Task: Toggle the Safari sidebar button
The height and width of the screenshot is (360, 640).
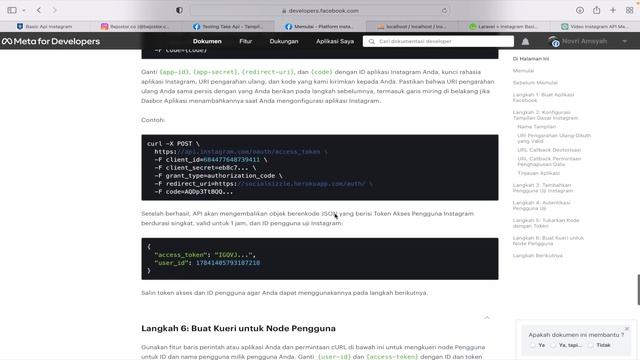Action: (12, 10)
